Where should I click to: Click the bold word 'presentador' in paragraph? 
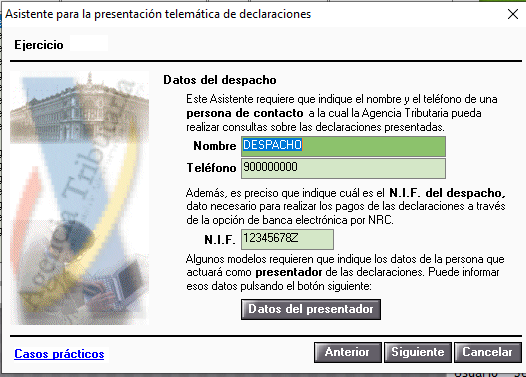tap(289, 272)
